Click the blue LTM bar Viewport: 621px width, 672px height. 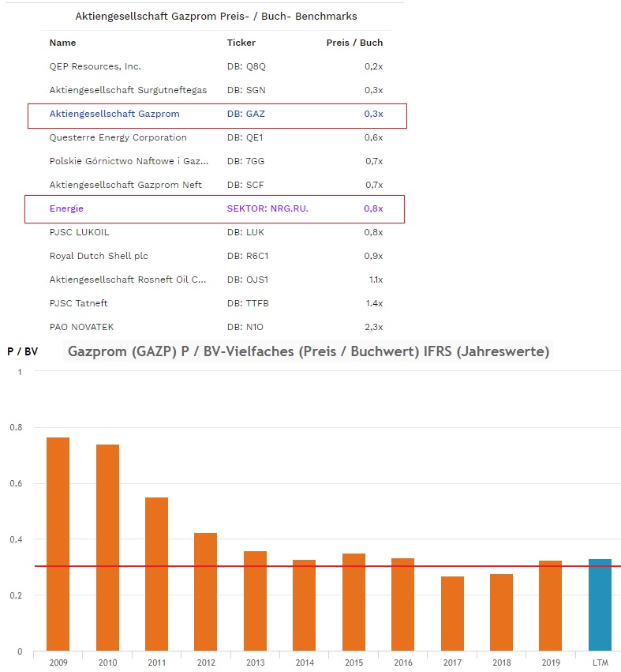tap(600, 605)
